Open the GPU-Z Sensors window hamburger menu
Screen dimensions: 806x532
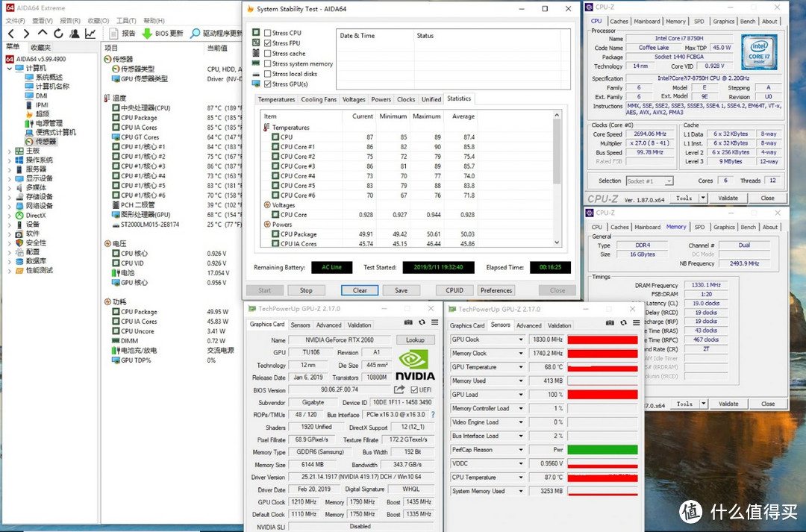(637, 323)
